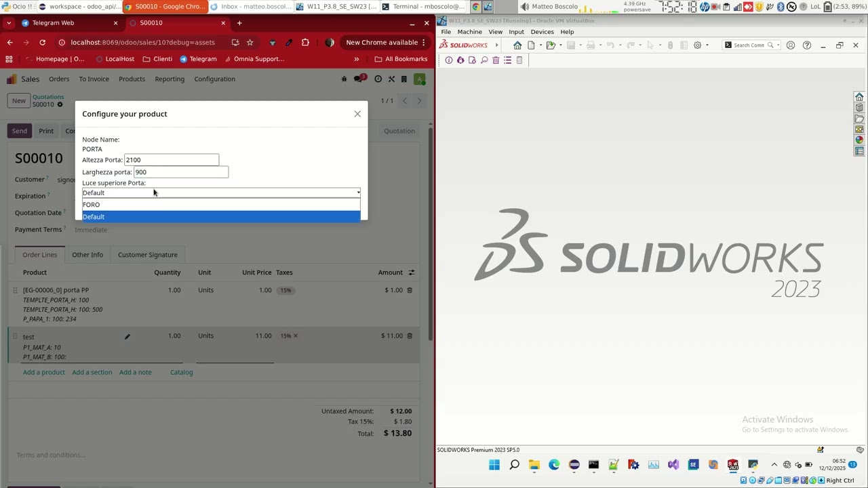This screenshot has width=868, height=488.
Task: Launch Microsoft Edge from VM taskbar
Action: 554,465
